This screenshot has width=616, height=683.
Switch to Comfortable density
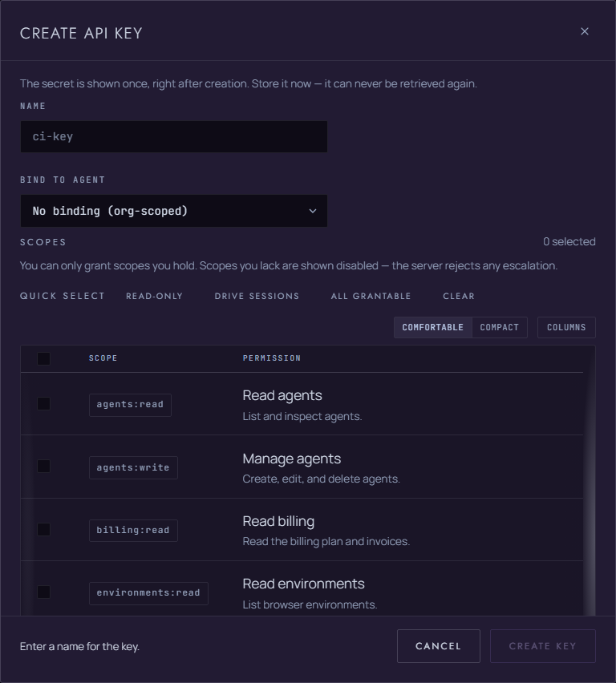click(432, 327)
